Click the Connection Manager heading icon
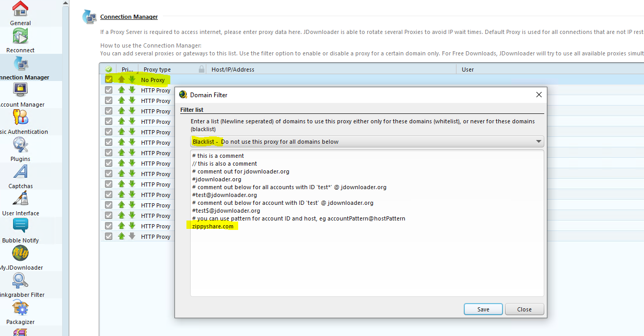Viewport: 644px width, 336px height. click(x=89, y=17)
